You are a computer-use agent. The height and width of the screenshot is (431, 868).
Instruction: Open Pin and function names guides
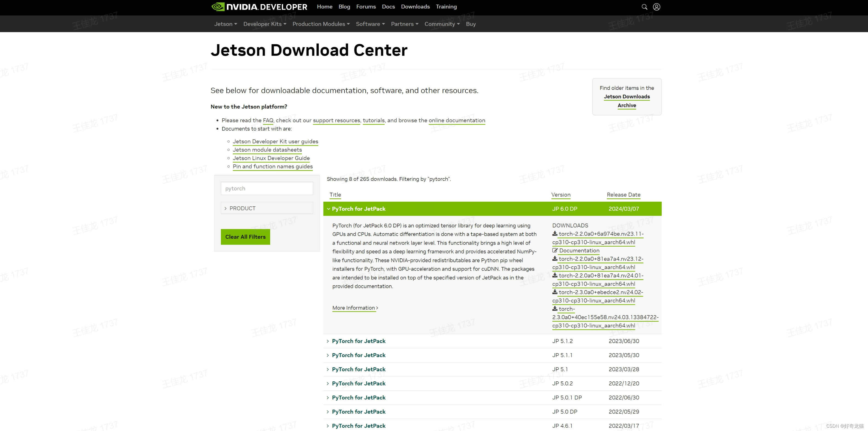click(273, 166)
